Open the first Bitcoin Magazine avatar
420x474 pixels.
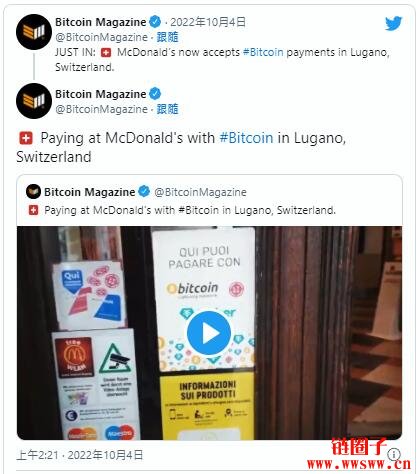pos(34,32)
